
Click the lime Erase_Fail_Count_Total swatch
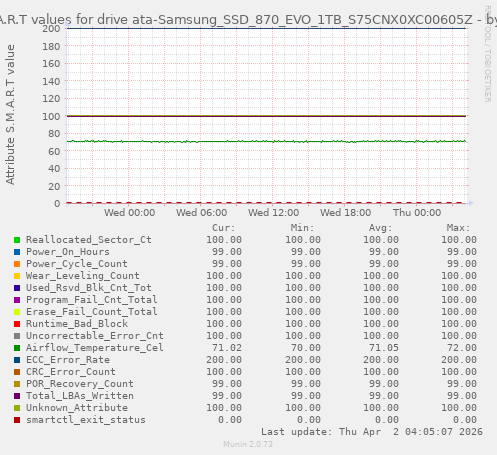(x=17, y=312)
